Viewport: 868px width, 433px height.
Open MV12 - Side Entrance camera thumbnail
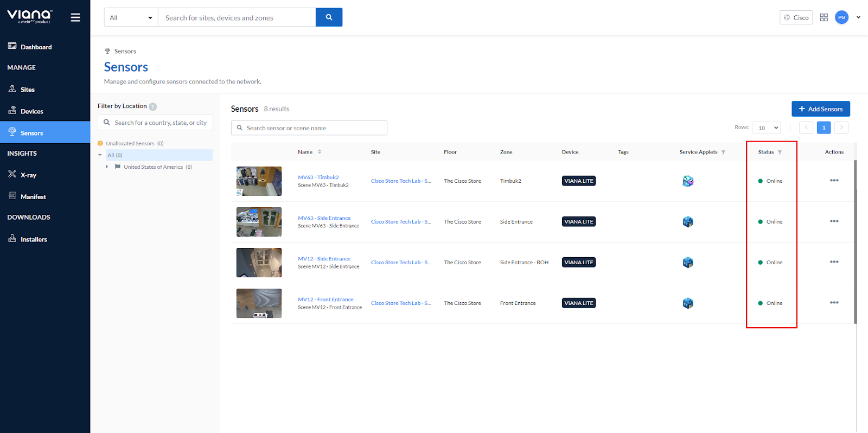(259, 263)
